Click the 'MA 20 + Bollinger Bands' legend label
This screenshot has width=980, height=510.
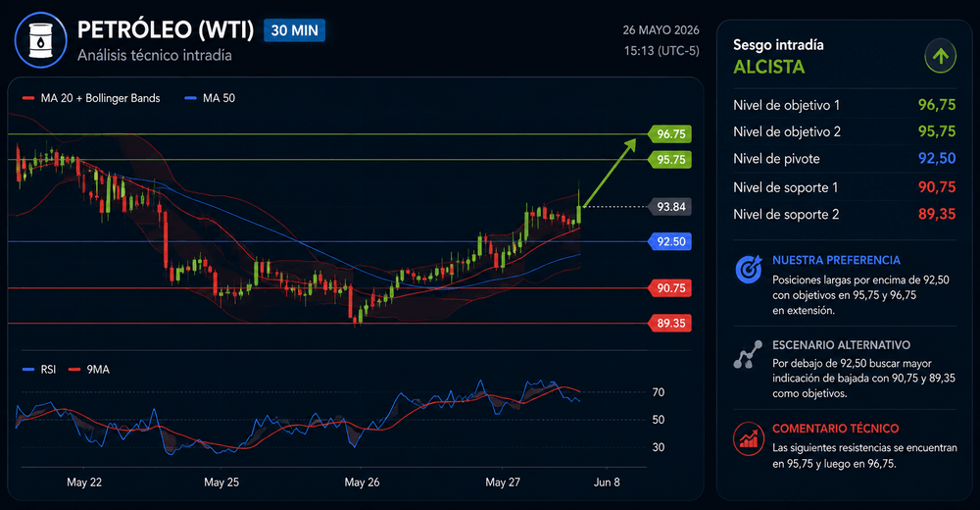[100, 98]
